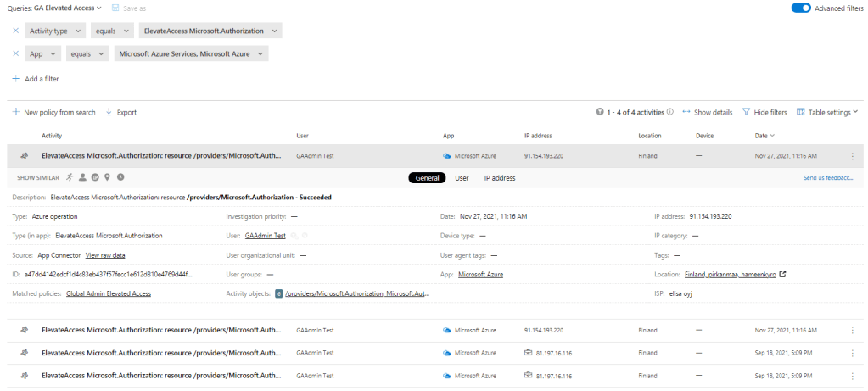Open Table settings dropdown
Screen dimensions: 868x391
[x=827, y=112]
